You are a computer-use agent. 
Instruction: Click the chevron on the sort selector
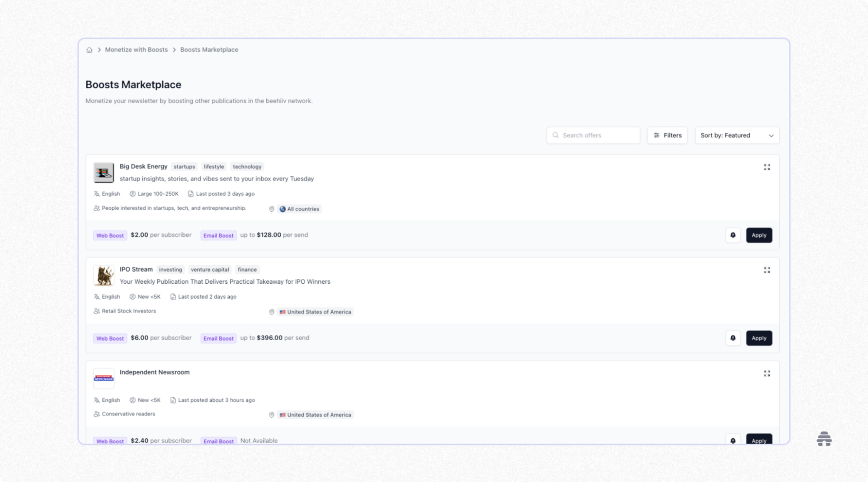(x=772, y=135)
